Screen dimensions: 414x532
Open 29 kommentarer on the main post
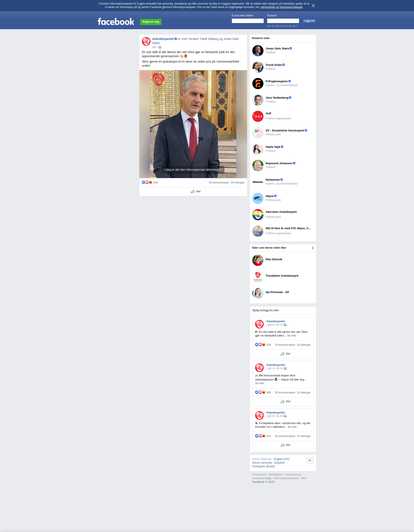pos(219,183)
